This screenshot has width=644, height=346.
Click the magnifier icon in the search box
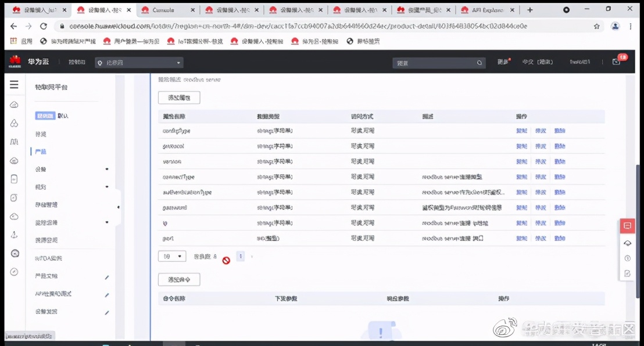click(479, 62)
